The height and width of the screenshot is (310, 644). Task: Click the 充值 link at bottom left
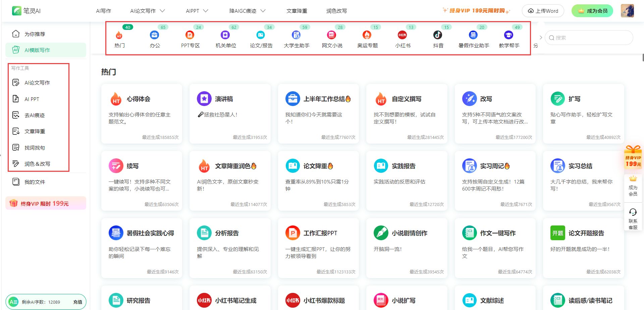click(x=78, y=302)
